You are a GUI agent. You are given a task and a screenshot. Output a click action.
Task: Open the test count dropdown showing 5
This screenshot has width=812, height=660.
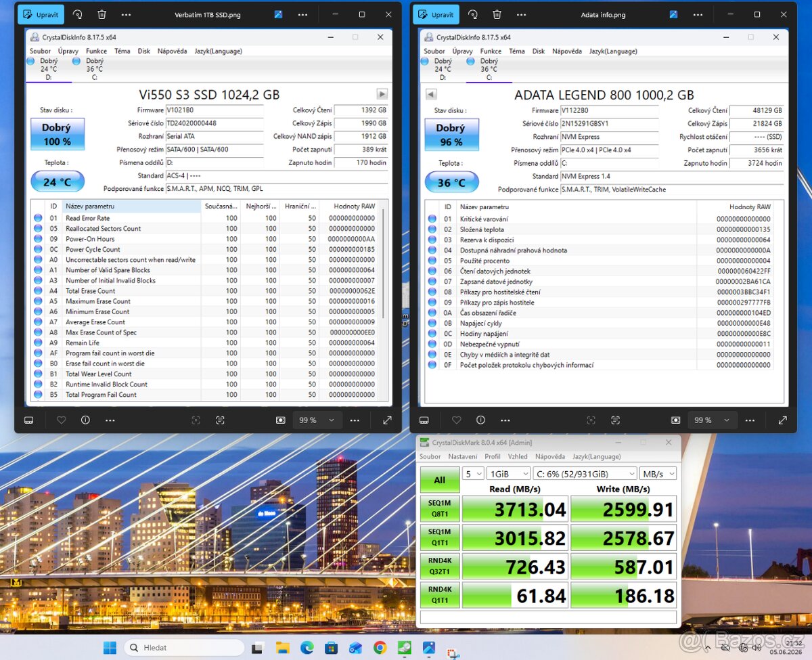click(474, 474)
